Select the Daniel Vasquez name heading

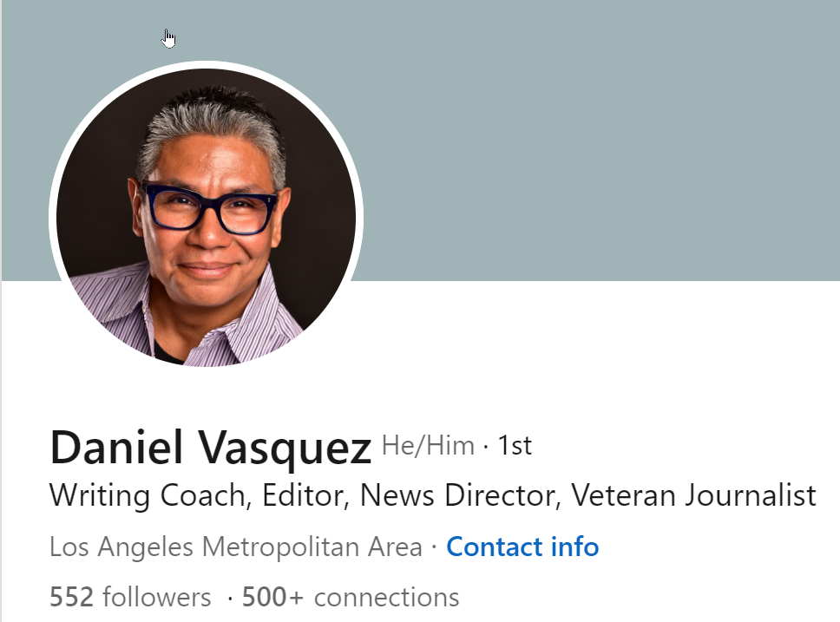point(211,448)
